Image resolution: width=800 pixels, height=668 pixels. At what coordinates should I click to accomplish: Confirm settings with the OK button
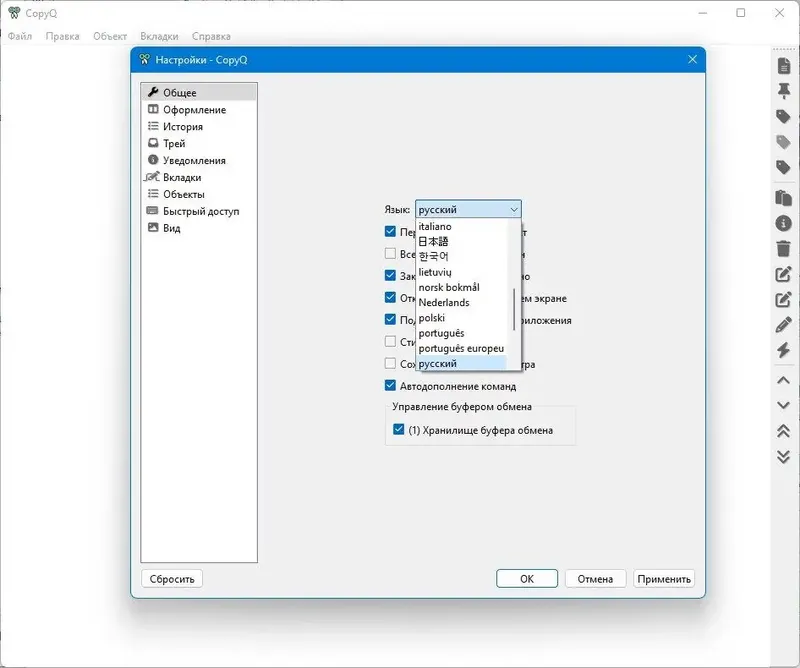(527, 579)
